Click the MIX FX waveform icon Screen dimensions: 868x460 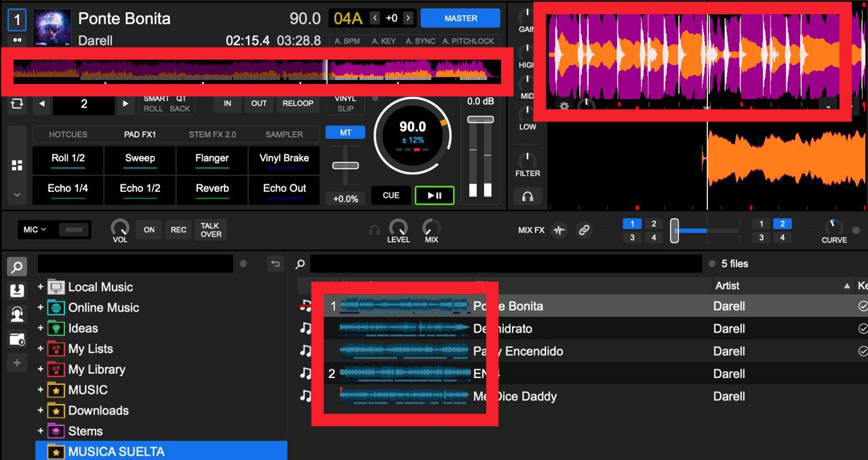click(559, 230)
